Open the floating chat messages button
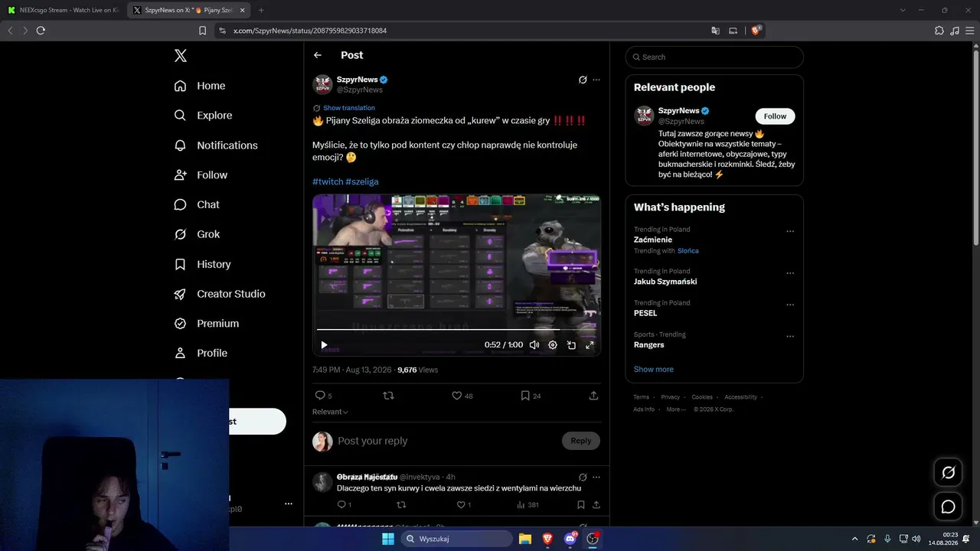 948,507
